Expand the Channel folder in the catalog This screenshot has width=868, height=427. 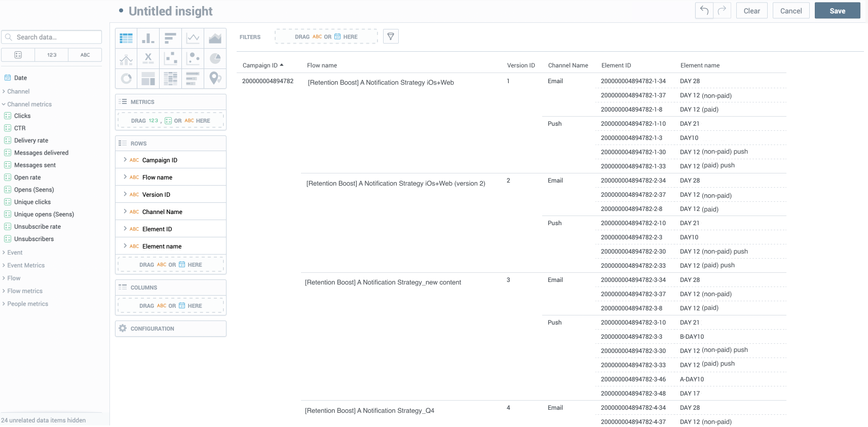18,91
